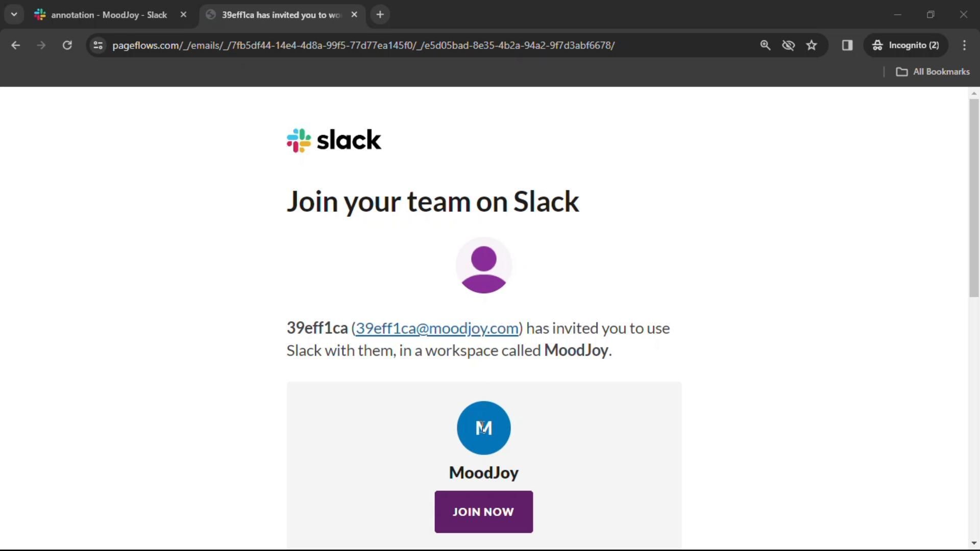This screenshot has width=980, height=551.
Task: Open the Incognito (2) profile indicator
Action: (x=906, y=45)
